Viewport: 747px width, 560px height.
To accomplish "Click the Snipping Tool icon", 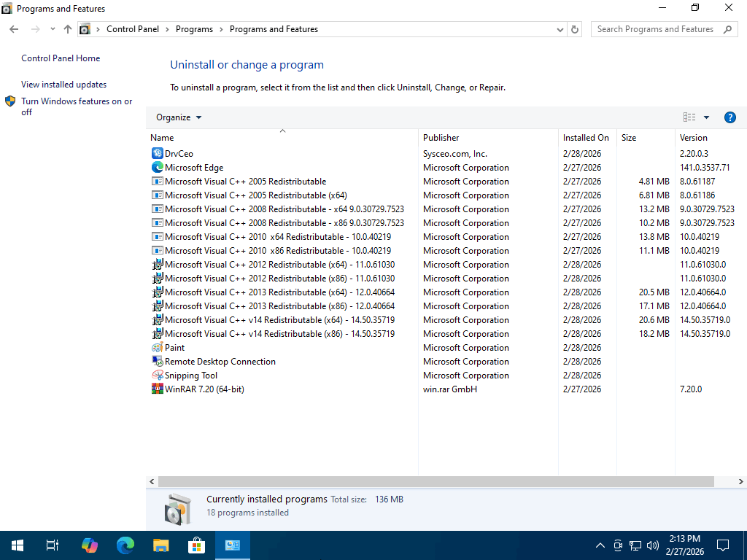I will tap(157, 376).
